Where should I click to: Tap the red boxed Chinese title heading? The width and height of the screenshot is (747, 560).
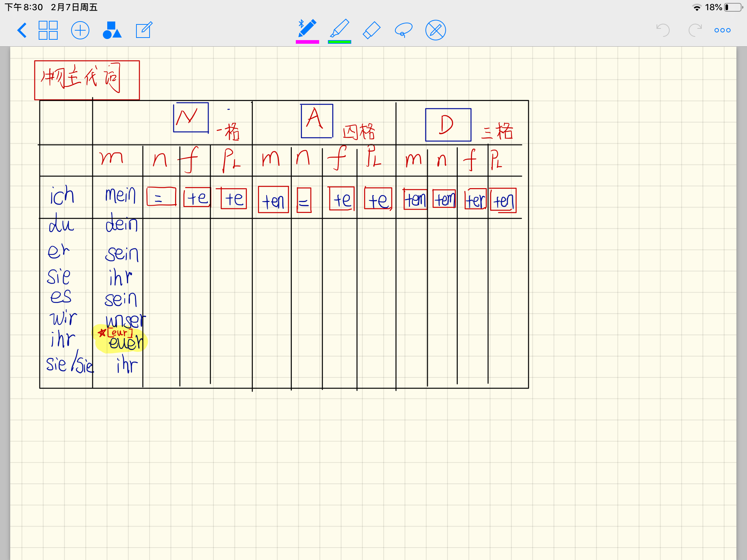point(87,80)
